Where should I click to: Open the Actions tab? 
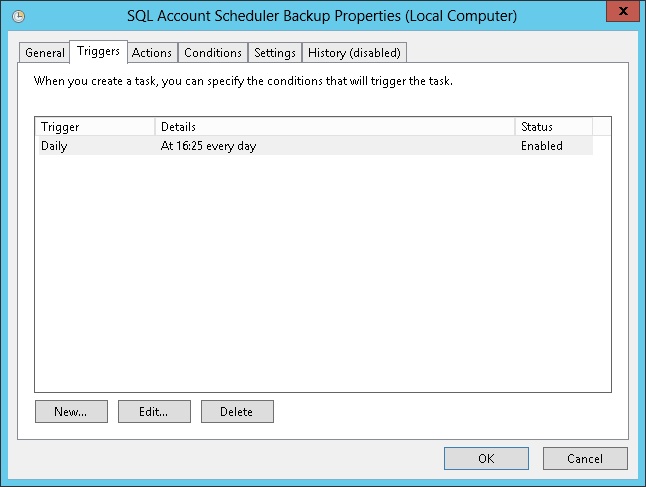(x=152, y=53)
